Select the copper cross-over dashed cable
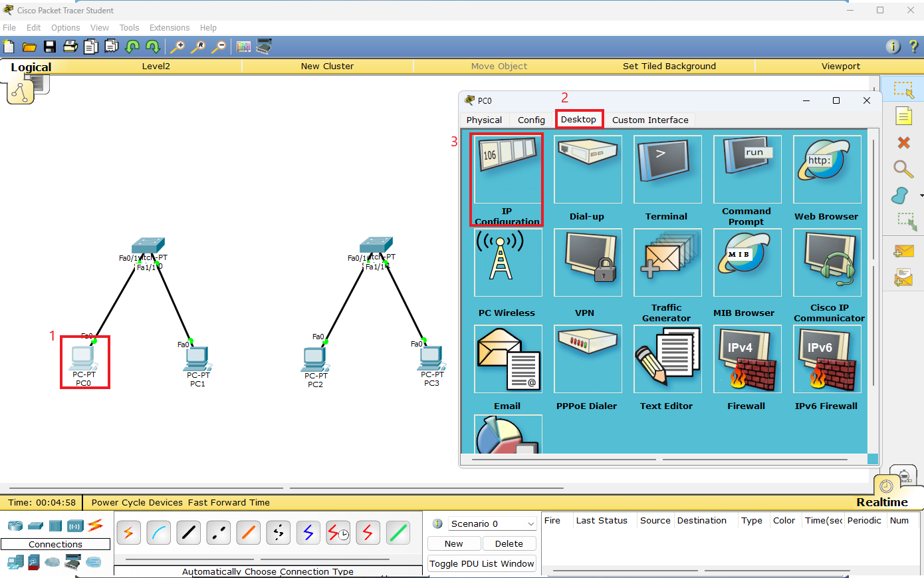This screenshot has height=578, width=924. point(219,532)
